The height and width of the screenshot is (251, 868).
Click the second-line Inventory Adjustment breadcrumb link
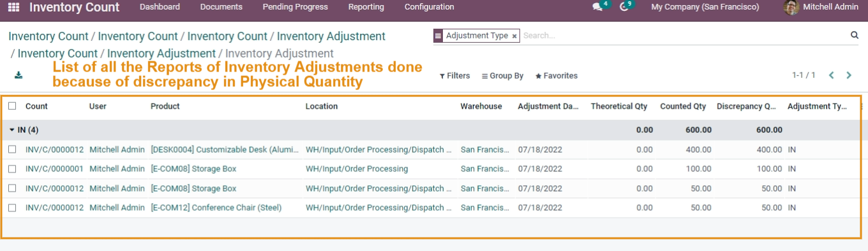(161, 54)
